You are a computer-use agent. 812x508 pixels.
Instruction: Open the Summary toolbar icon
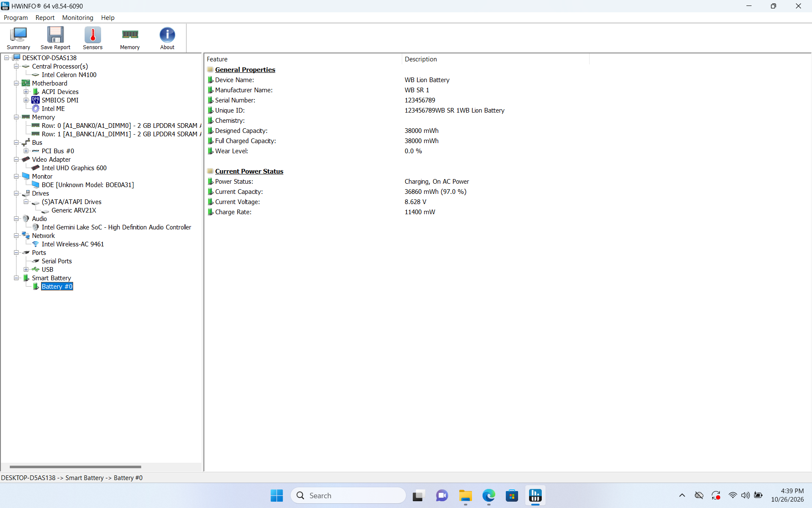[18, 38]
